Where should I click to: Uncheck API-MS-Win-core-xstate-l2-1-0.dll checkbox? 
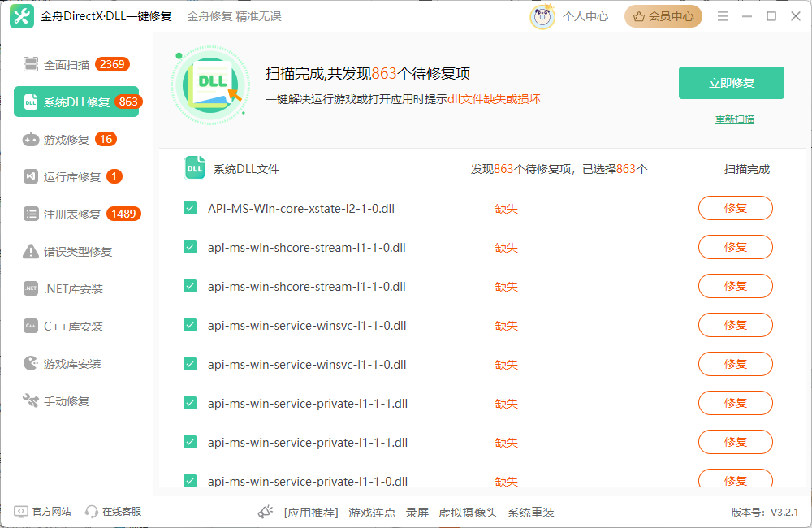coord(190,208)
